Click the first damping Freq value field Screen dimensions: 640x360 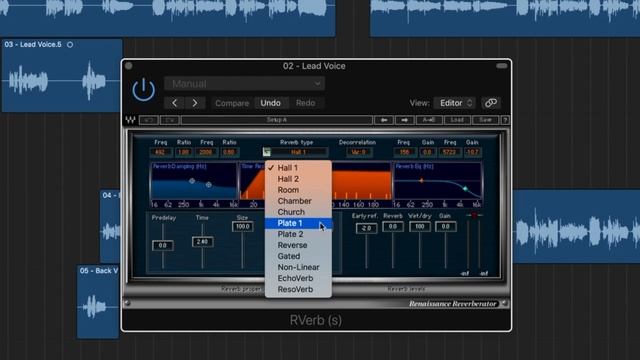(160, 152)
